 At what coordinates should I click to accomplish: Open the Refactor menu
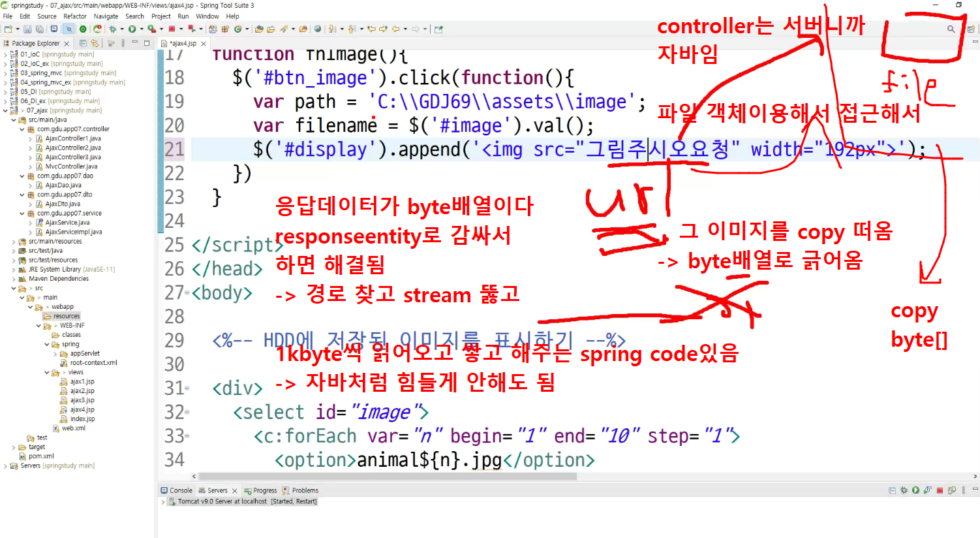pyautogui.click(x=75, y=16)
